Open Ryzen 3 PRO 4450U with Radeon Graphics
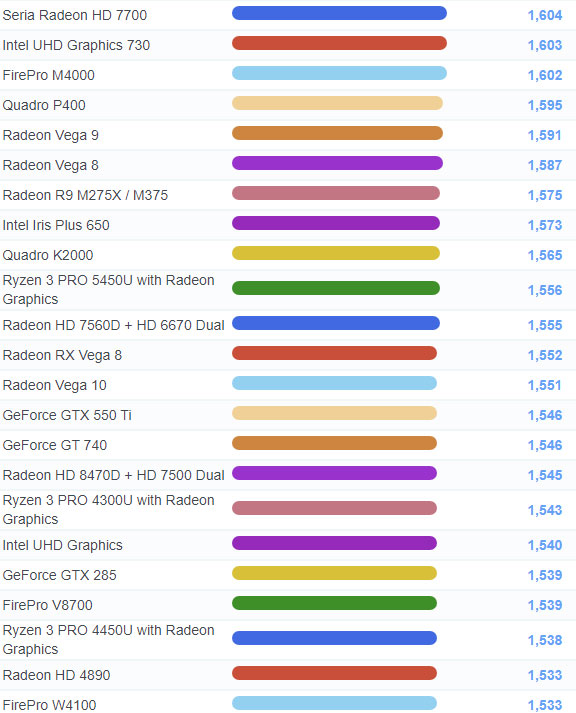The image size is (576, 713). (108, 640)
